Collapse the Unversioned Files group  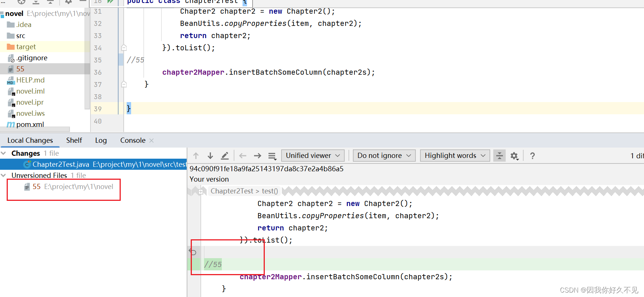pos(4,175)
